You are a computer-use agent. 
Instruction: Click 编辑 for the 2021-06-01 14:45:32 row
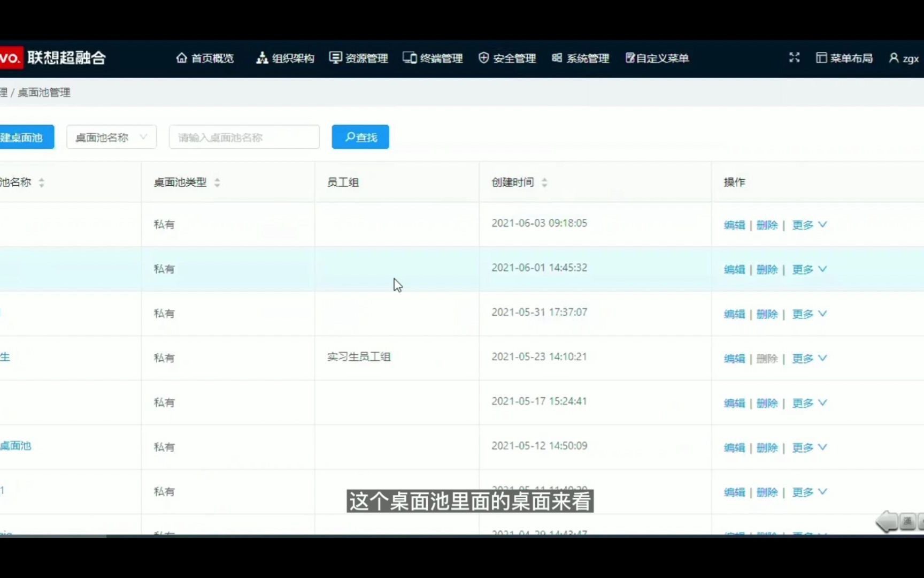(734, 269)
